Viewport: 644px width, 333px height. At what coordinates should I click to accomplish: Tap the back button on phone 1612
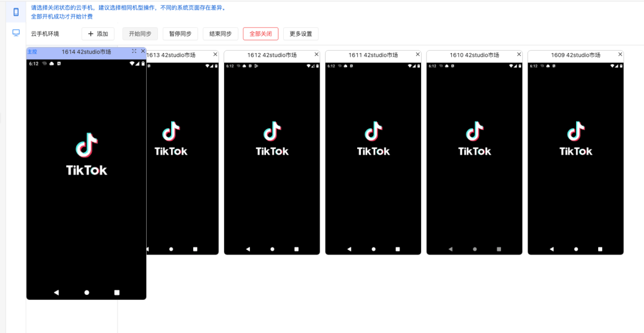click(247, 249)
